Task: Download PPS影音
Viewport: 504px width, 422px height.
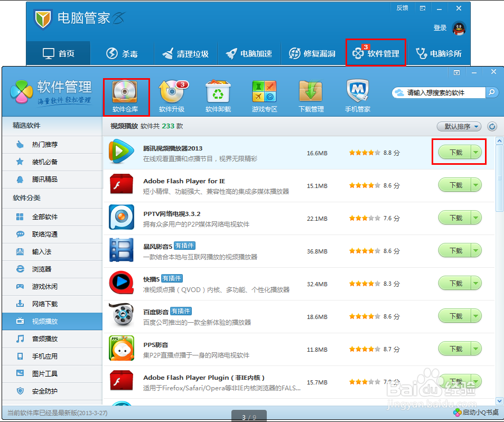Action: click(x=455, y=349)
